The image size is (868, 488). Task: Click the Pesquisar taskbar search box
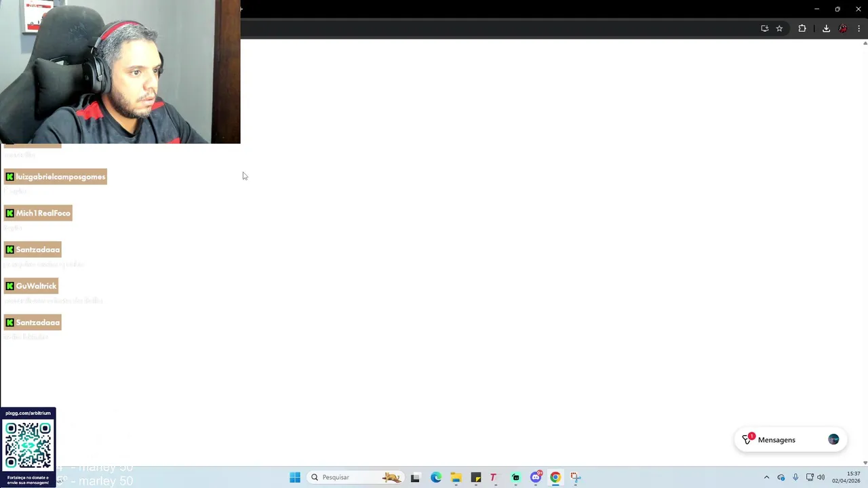click(x=356, y=477)
